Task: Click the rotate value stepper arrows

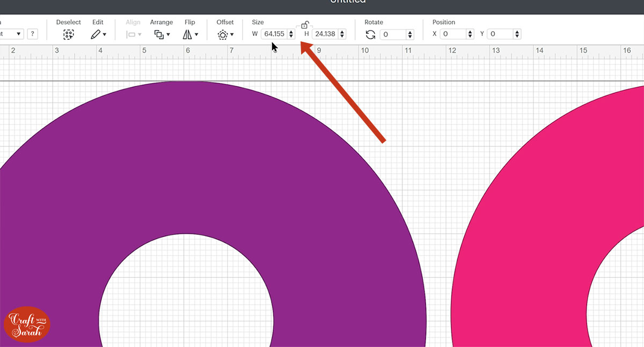Action: coord(410,34)
